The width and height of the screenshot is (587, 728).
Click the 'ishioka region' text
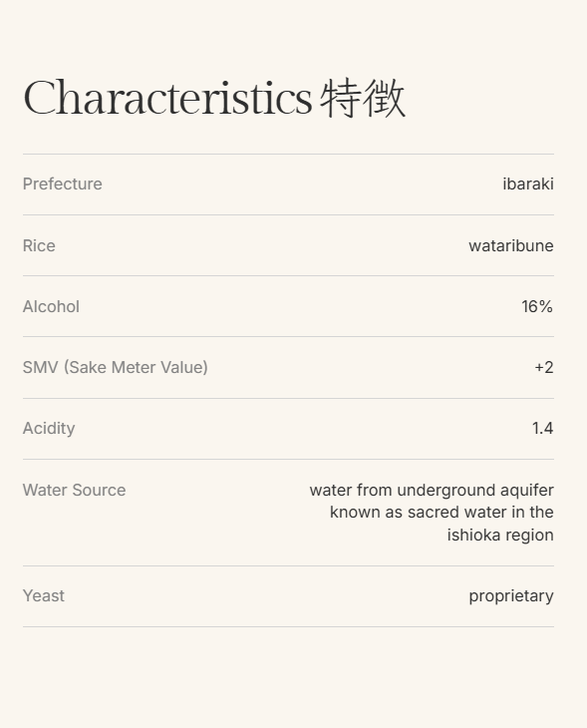coord(500,535)
